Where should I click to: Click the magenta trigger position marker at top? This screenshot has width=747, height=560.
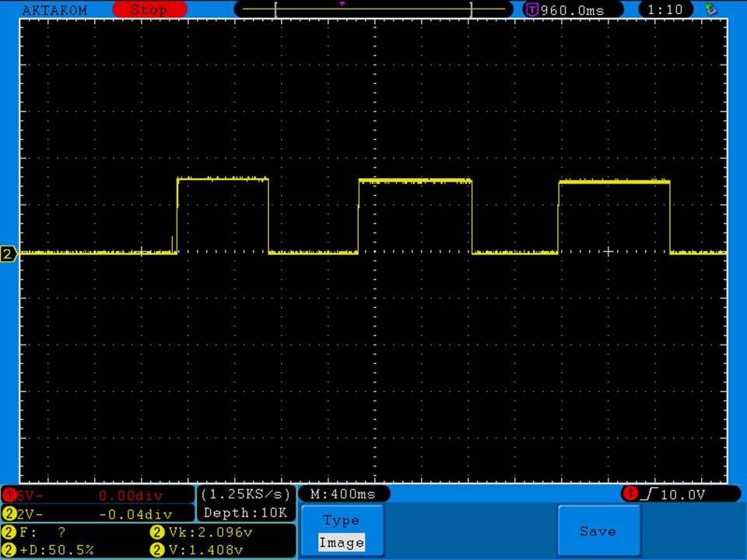(342, 4)
